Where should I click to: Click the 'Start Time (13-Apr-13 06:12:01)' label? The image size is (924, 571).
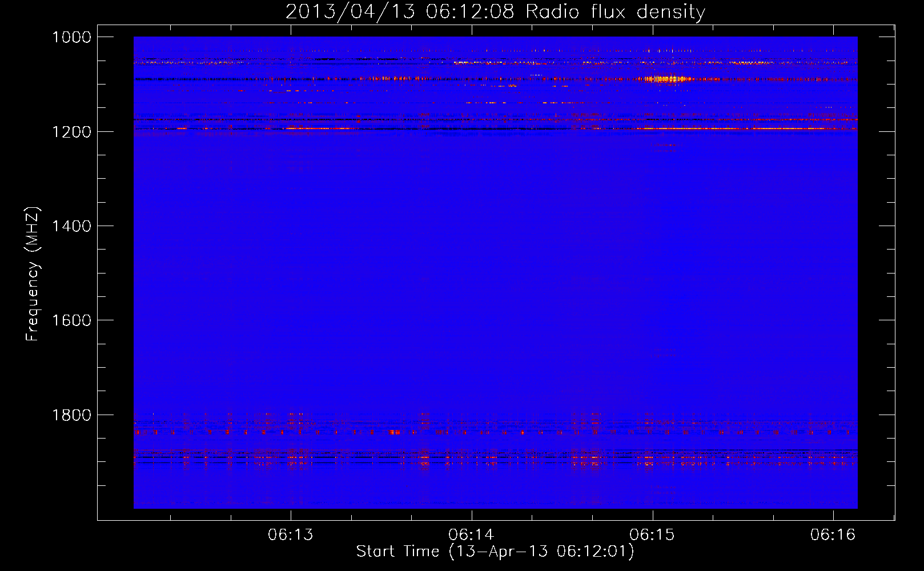pyautogui.click(x=495, y=552)
